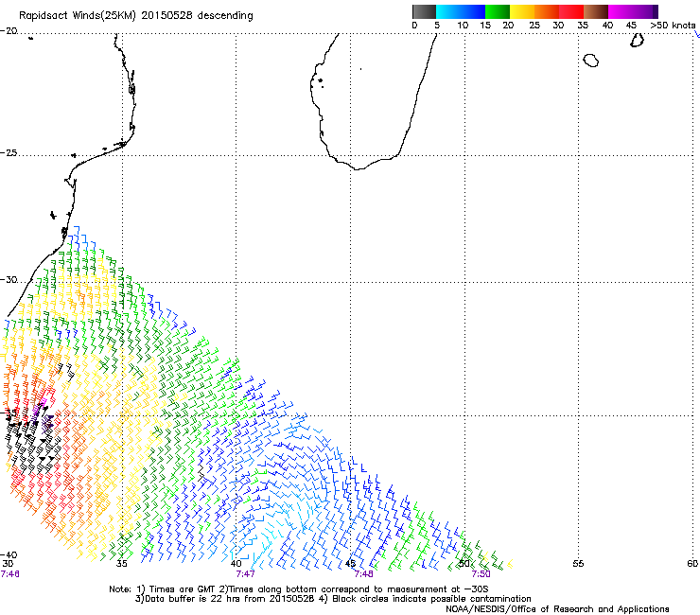Screen dimensions: 700x615
Task: Click the '25' label under the color bar
Action: click(x=534, y=26)
